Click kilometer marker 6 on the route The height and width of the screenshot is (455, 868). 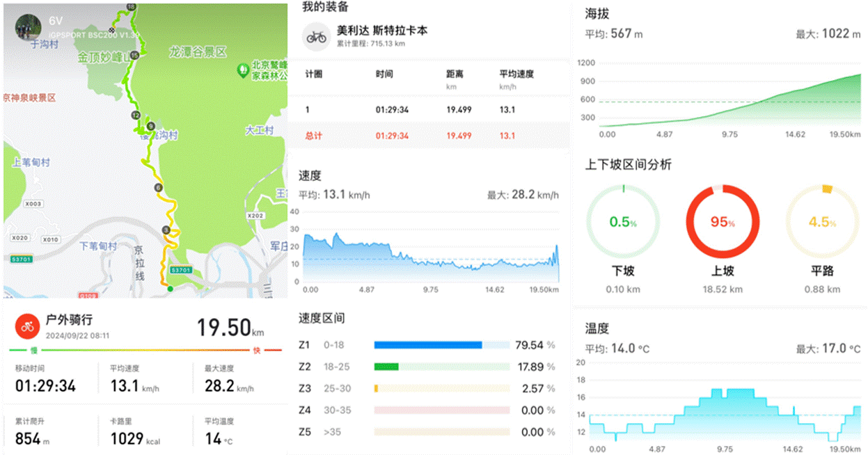coord(159,188)
